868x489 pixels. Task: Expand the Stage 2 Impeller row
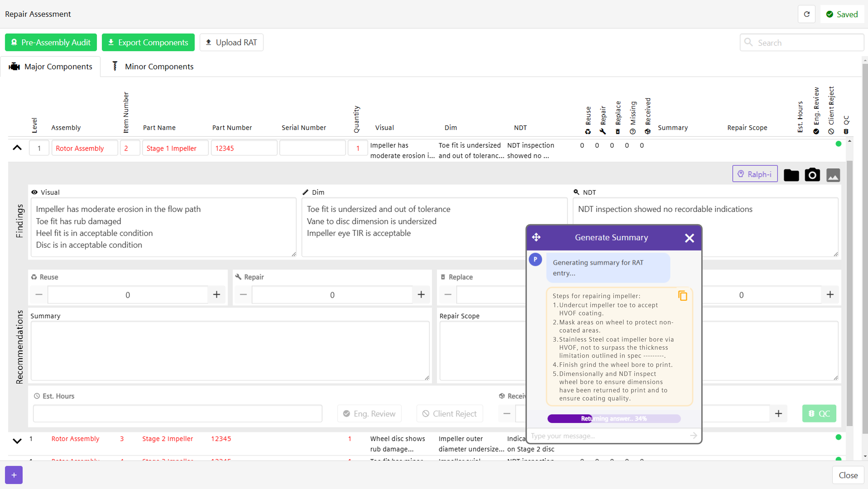point(17,441)
